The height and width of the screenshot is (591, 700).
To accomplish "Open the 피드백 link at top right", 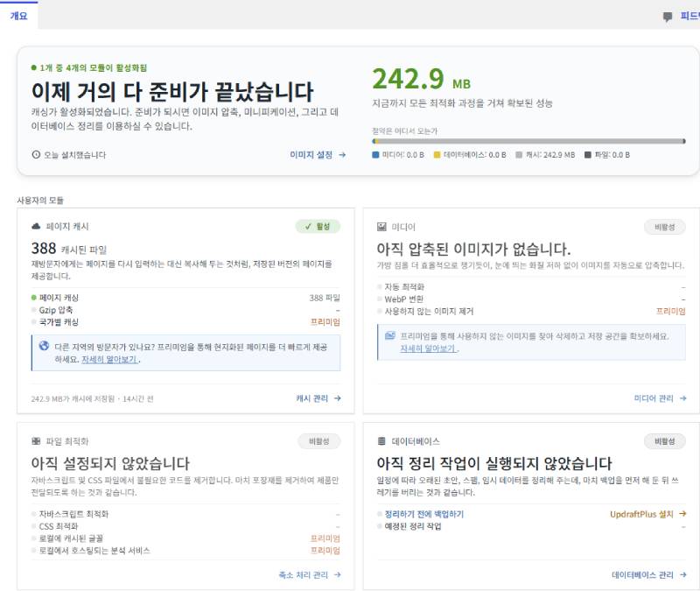I will [x=689, y=16].
